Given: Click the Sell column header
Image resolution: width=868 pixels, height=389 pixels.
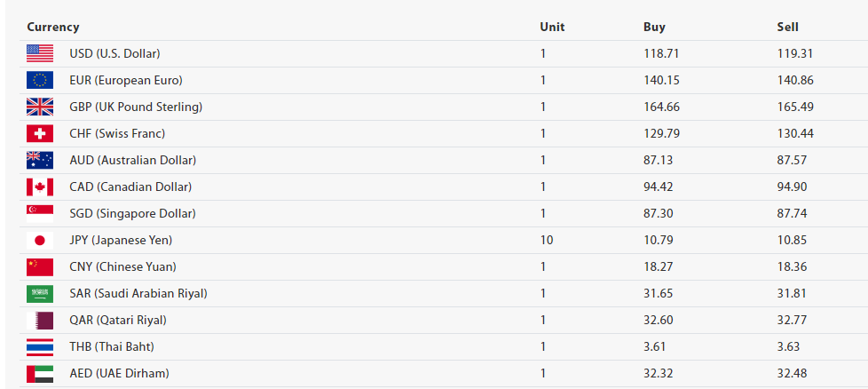Looking at the screenshot, I should click(x=787, y=27).
